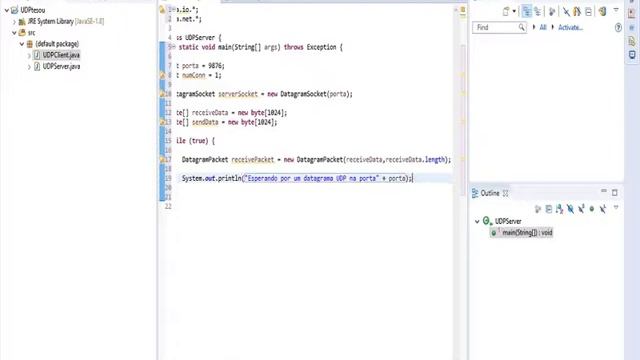The width and height of the screenshot is (640, 360).
Task: Open UDPServer.java in Package Explorer
Action: tap(61, 66)
